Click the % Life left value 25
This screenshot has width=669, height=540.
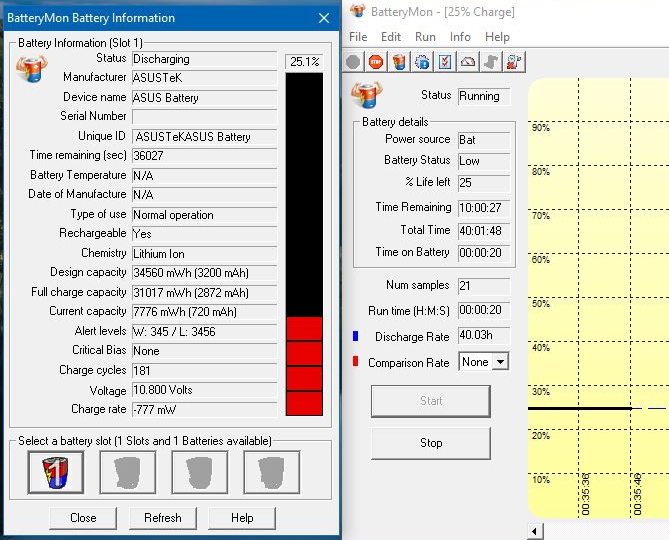[484, 183]
